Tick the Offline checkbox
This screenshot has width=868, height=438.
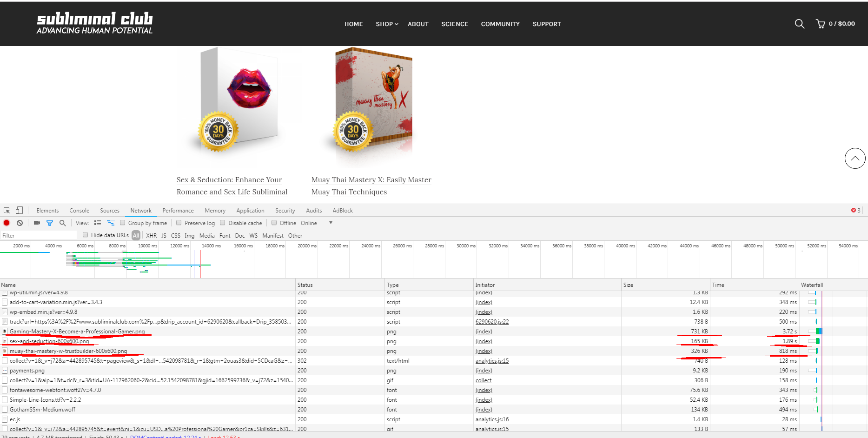[x=274, y=223]
